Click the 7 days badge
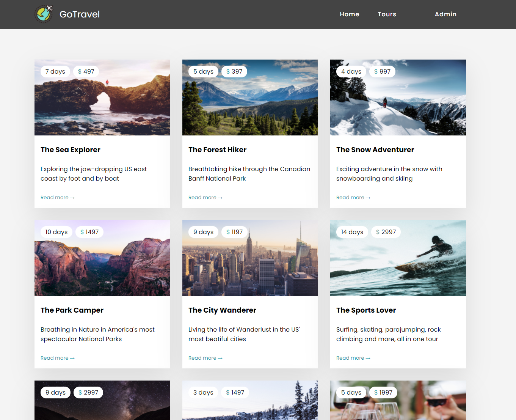Viewport: 516px width, 420px height. pyautogui.click(x=55, y=71)
